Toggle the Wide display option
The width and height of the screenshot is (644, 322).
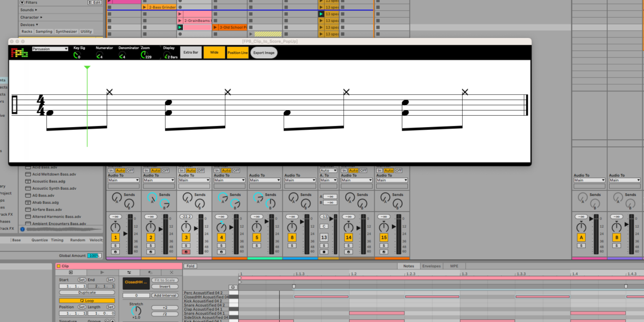pos(214,53)
